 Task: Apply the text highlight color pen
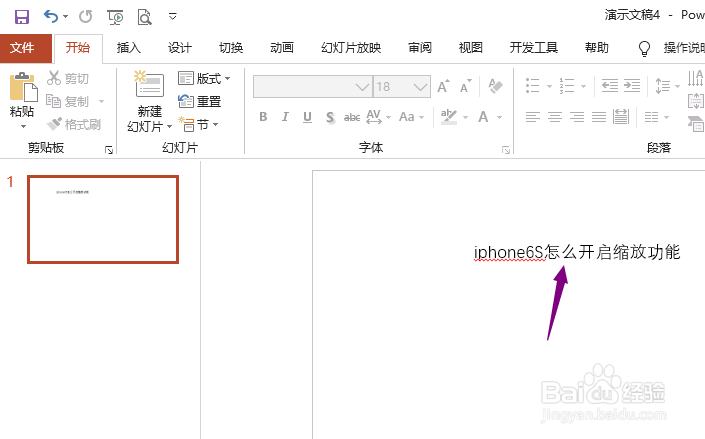click(449, 117)
